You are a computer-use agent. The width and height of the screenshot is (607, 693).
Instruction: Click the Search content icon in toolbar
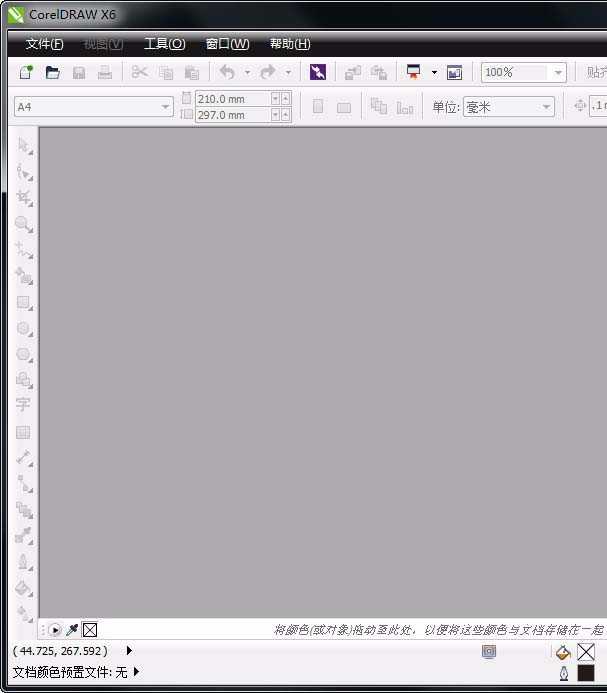coord(318,73)
